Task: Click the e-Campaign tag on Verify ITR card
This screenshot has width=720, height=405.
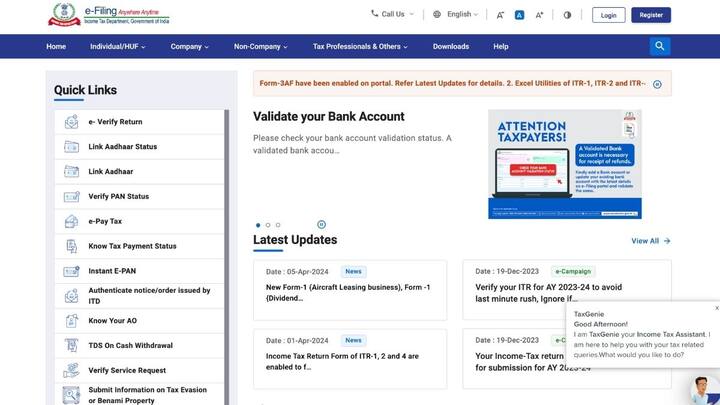Action: point(573,271)
